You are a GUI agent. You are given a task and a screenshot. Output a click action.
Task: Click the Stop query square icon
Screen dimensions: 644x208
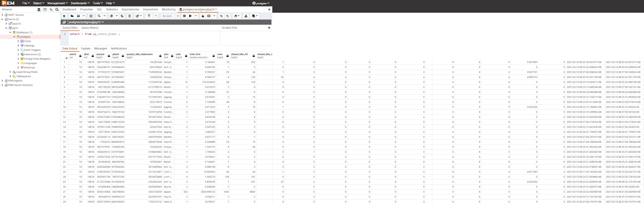click(x=184, y=16)
